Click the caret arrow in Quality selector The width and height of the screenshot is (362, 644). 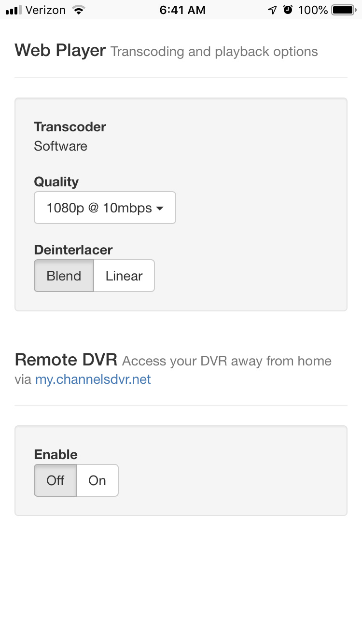(160, 209)
